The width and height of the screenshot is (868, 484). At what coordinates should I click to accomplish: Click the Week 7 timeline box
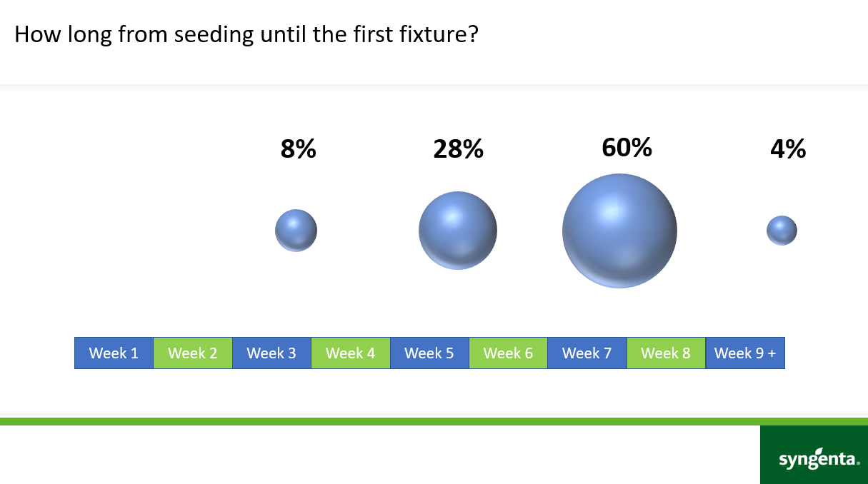coord(587,353)
